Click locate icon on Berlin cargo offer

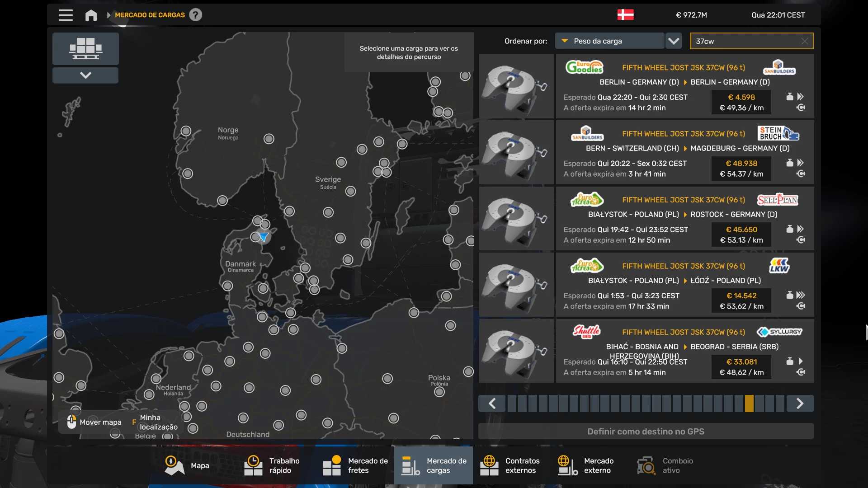[801, 108]
